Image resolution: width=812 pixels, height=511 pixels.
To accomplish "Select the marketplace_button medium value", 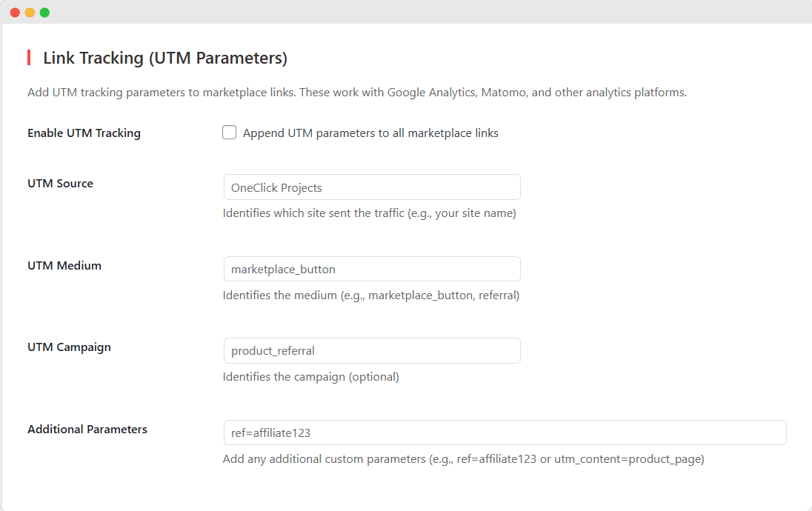I will [282, 269].
